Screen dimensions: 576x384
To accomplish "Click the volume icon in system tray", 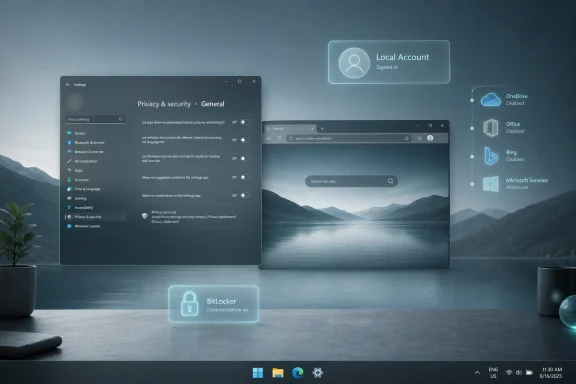I will [519, 373].
